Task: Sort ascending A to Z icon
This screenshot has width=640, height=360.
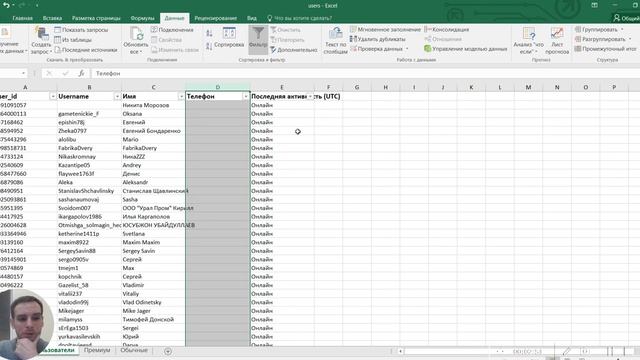Action: [x=209, y=33]
